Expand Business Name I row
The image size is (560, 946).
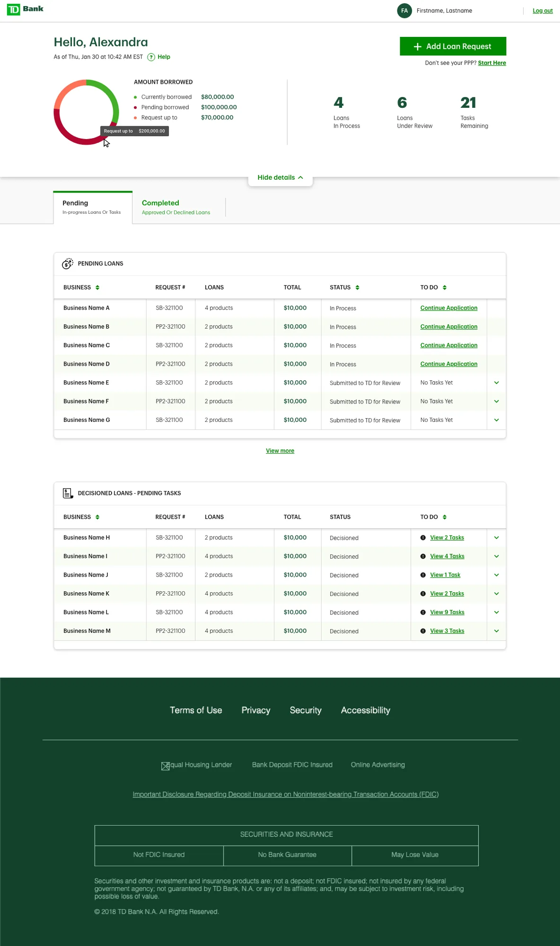pyautogui.click(x=497, y=556)
